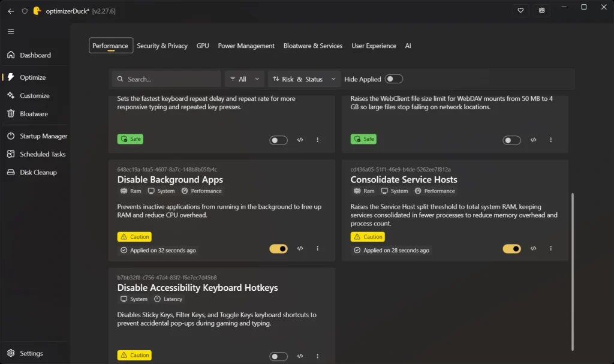Image resolution: width=614 pixels, height=364 pixels.
Task: Click Latency tag on Accessibility Keyboard Hotkeys
Action: [x=168, y=299]
